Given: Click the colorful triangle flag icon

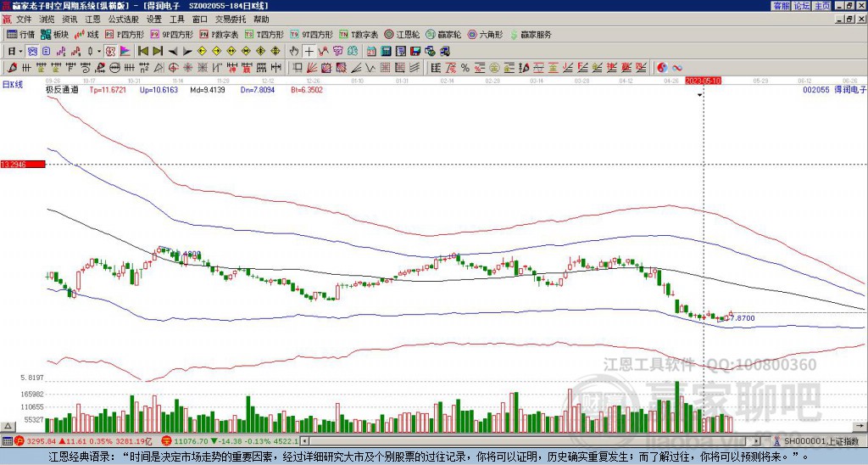Looking at the screenshot, I should (125, 51).
